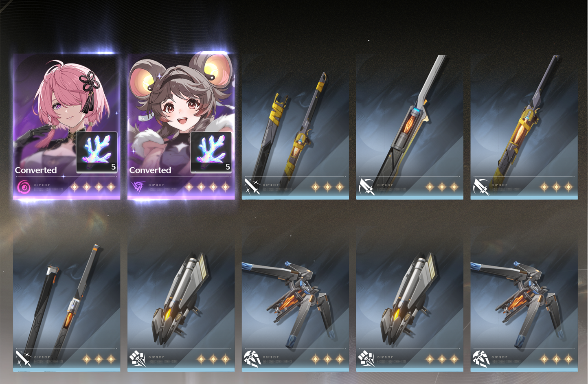This screenshot has height=384, width=588.
Task: Click sword type icon on yellow sword card
Action: (x=252, y=187)
